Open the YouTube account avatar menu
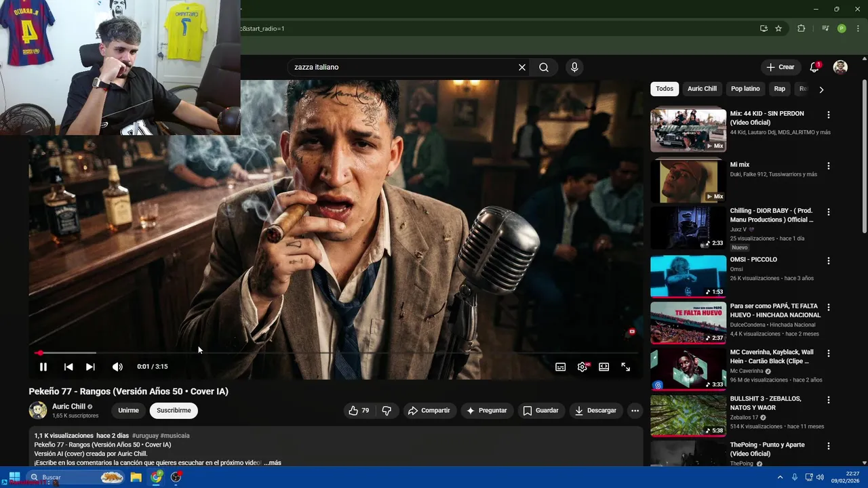 click(840, 67)
